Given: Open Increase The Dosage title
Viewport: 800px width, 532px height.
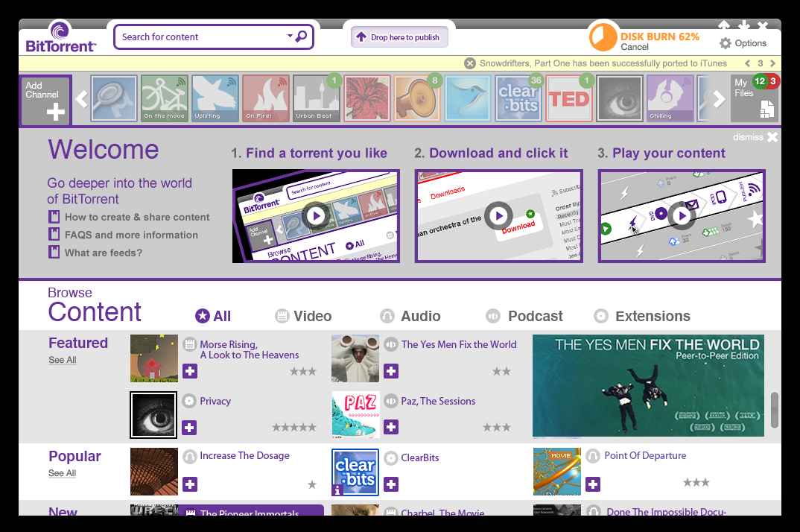Looking at the screenshot, I should tap(244, 455).
